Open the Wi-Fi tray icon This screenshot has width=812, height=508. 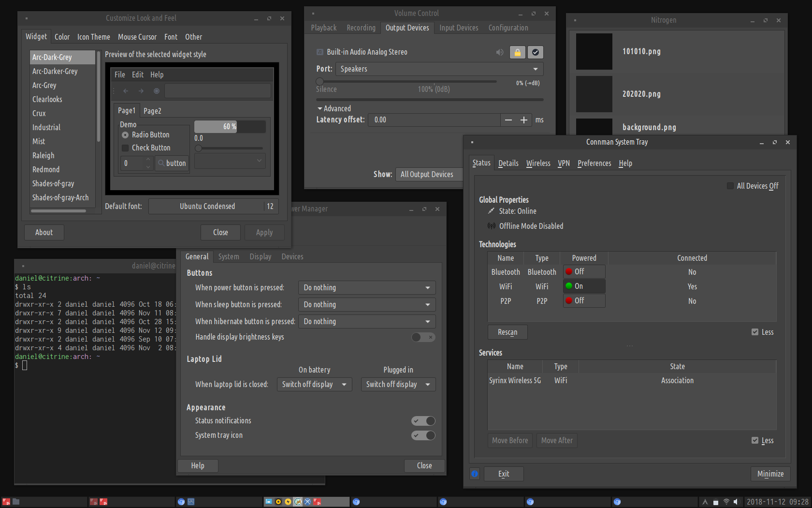click(726, 502)
